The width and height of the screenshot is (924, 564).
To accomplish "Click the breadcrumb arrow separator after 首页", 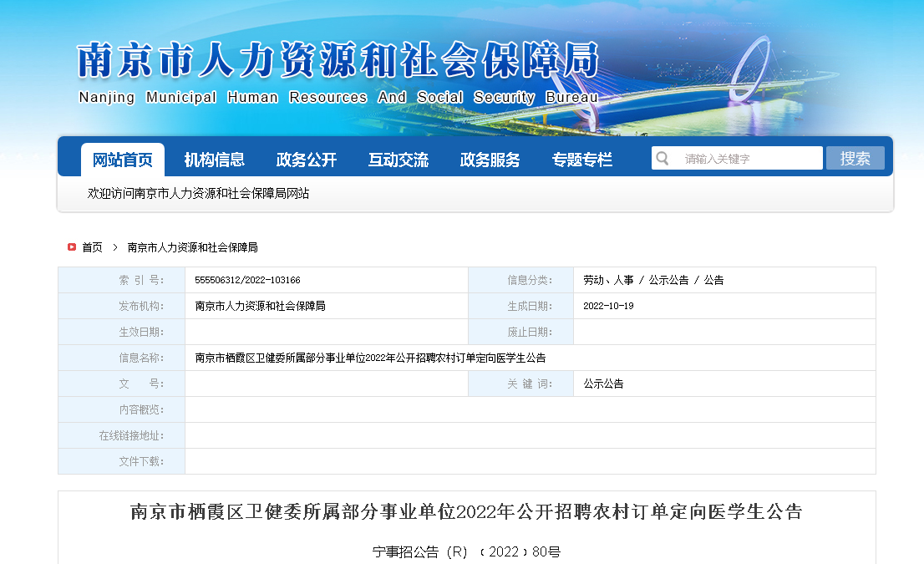I will coord(114,247).
